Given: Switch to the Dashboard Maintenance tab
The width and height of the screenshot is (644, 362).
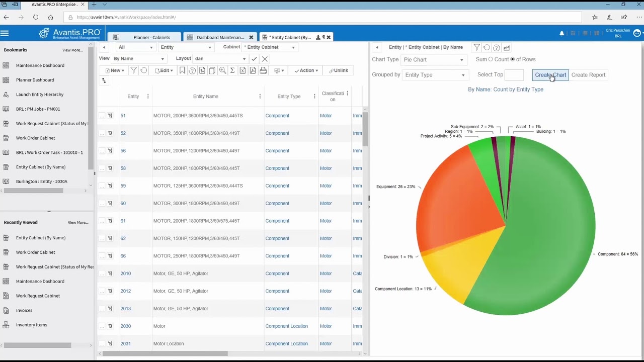Looking at the screenshot, I should tap(220, 37).
